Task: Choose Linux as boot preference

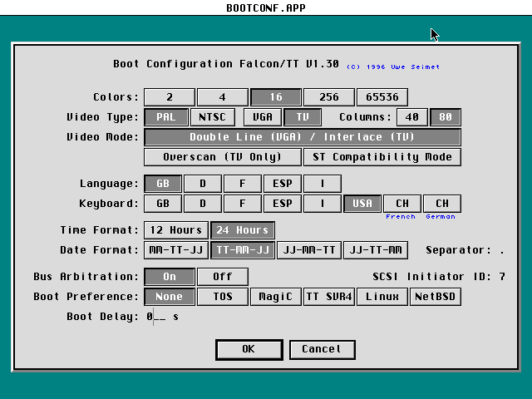Action: click(x=382, y=297)
